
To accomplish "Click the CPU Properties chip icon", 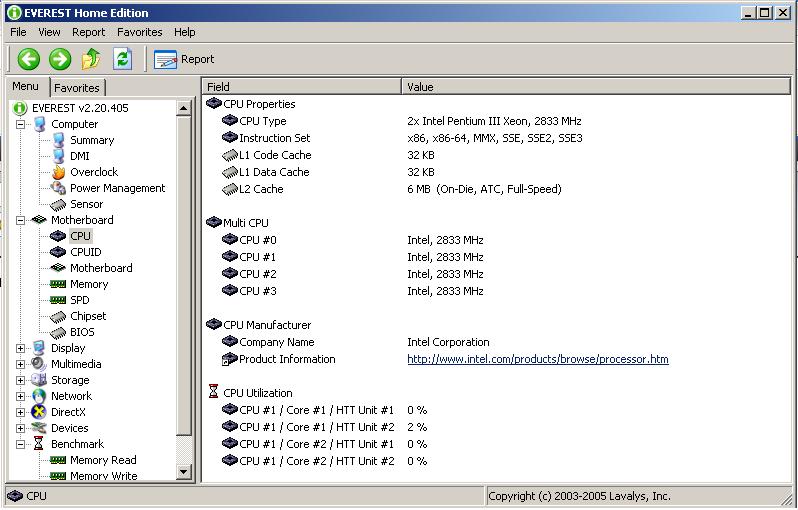I will point(214,104).
